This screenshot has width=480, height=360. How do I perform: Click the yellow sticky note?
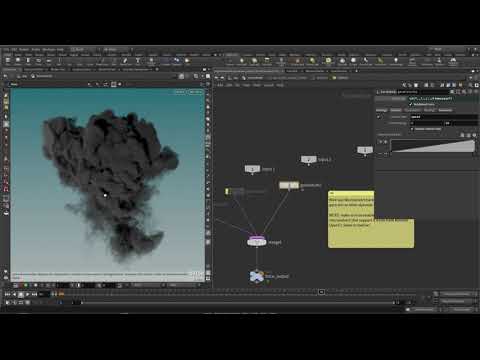[371, 233]
